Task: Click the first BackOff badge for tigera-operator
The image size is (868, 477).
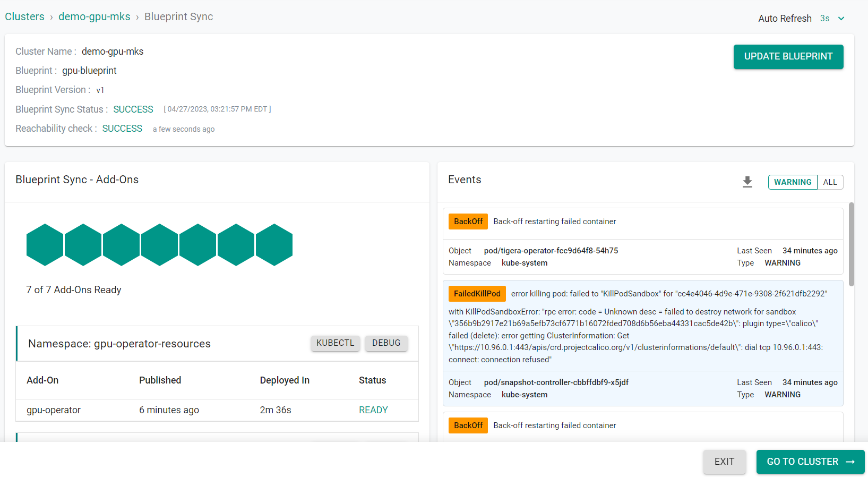Action: pos(468,222)
